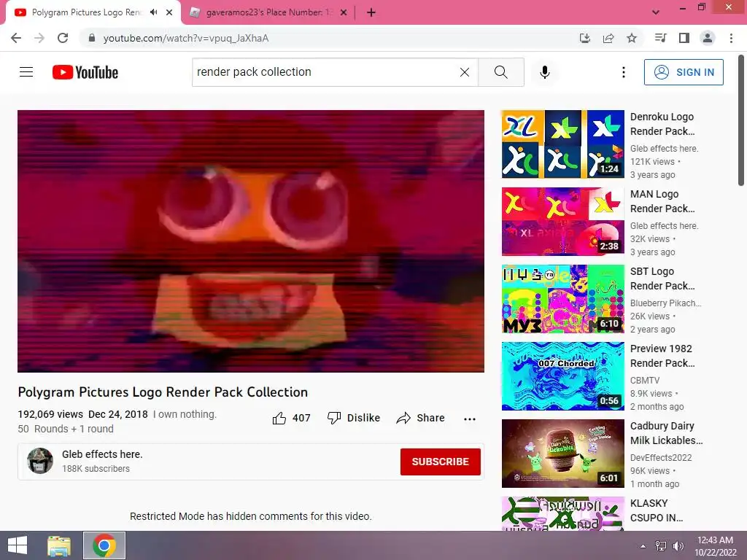Bookmark this page with the star icon
The height and width of the screenshot is (560, 747).
pyautogui.click(x=632, y=38)
